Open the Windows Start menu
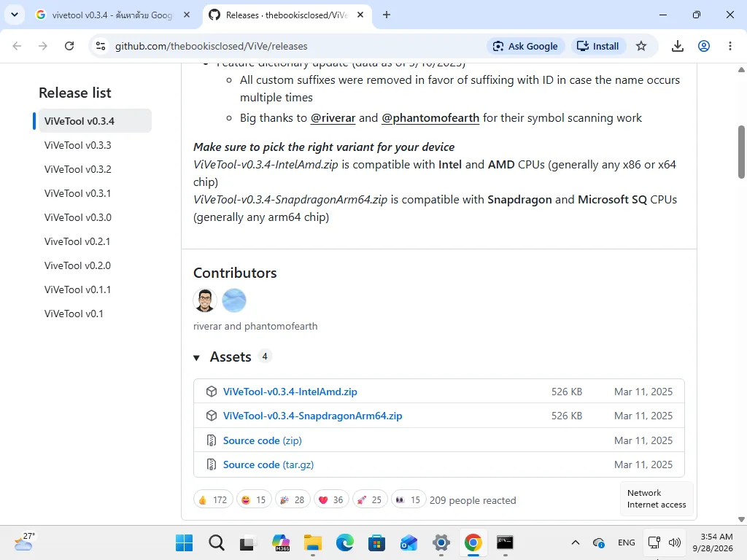The width and height of the screenshot is (747, 560). click(x=184, y=542)
